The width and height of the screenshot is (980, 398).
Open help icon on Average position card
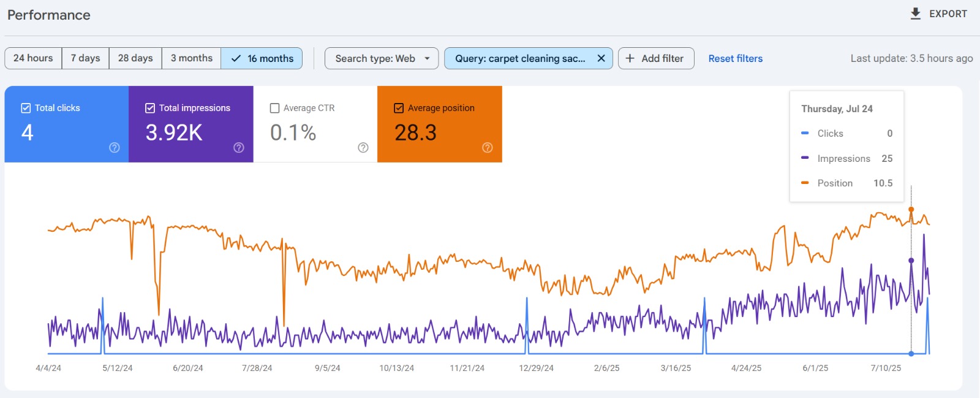point(488,148)
